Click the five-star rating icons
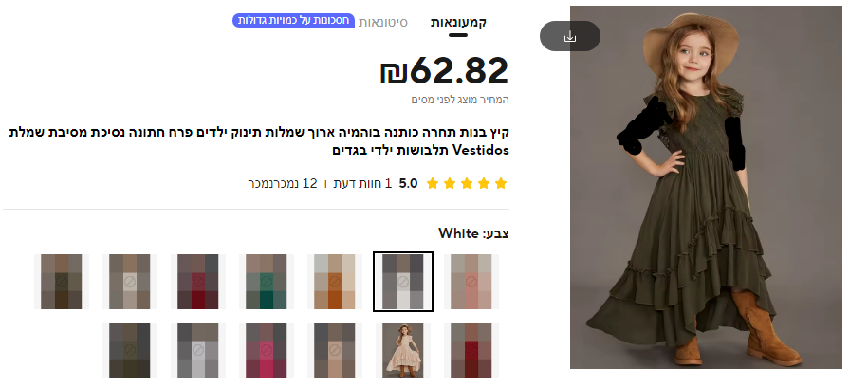 (x=467, y=184)
